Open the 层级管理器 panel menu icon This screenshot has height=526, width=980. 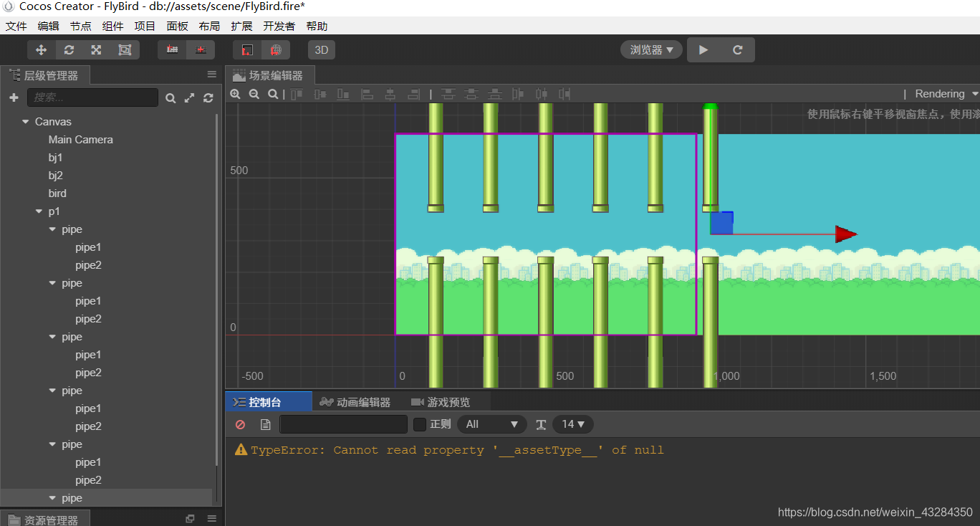point(212,75)
